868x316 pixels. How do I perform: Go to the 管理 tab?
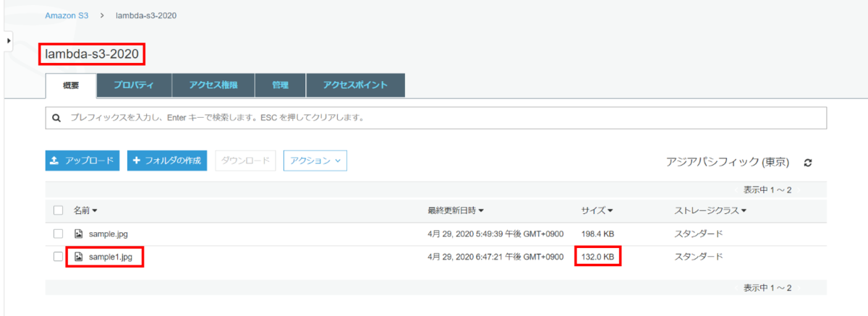[280, 85]
